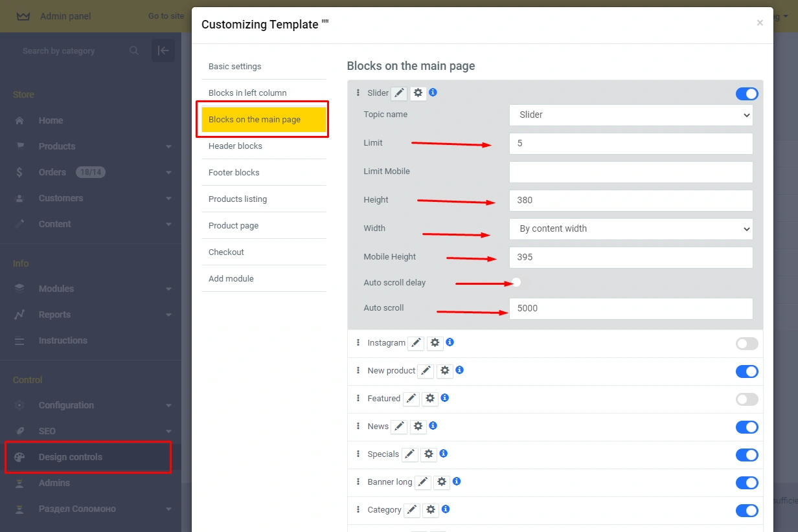Enable the Featured block toggle
This screenshot has width=798, height=532.
click(x=746, y=399)
